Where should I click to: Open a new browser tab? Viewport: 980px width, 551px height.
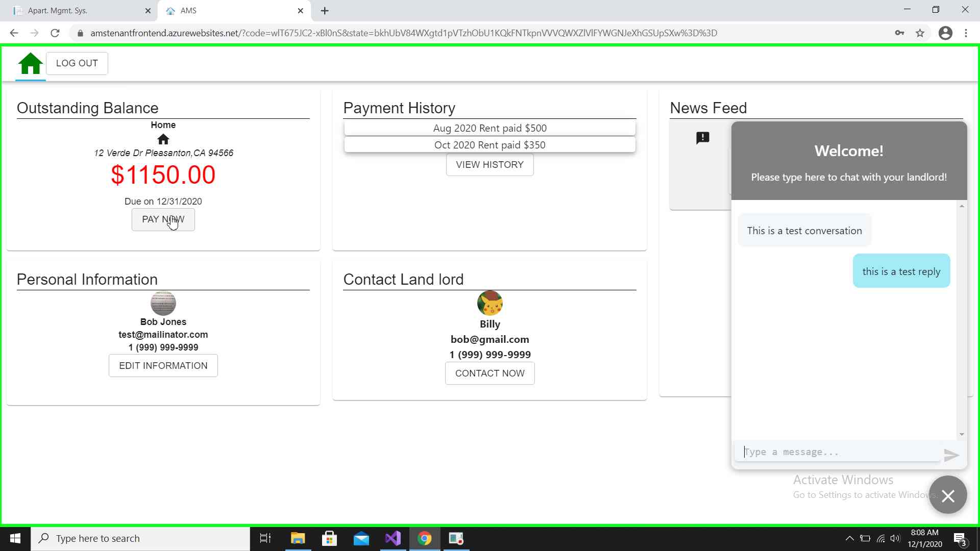pyautogui.click(x=325, y=11)
